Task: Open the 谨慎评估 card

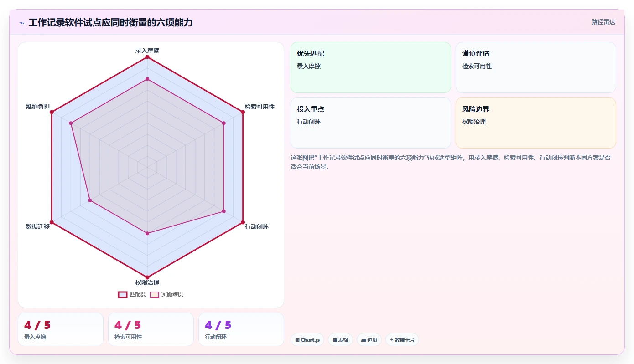Action: 535,67
